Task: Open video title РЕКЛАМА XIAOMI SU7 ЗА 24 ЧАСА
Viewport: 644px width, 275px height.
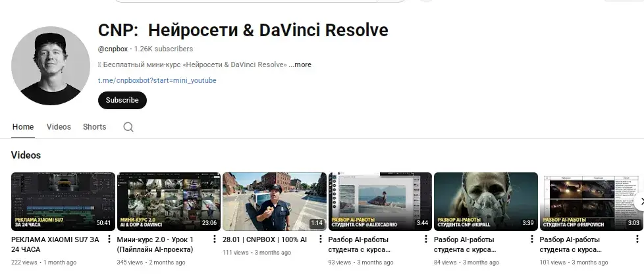Action: click(x=55, y=244)
